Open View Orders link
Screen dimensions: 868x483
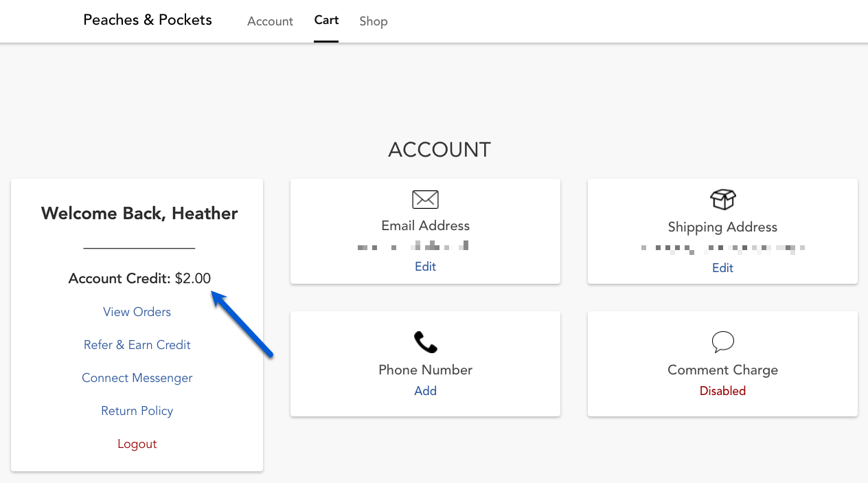(x=137, y=312)
